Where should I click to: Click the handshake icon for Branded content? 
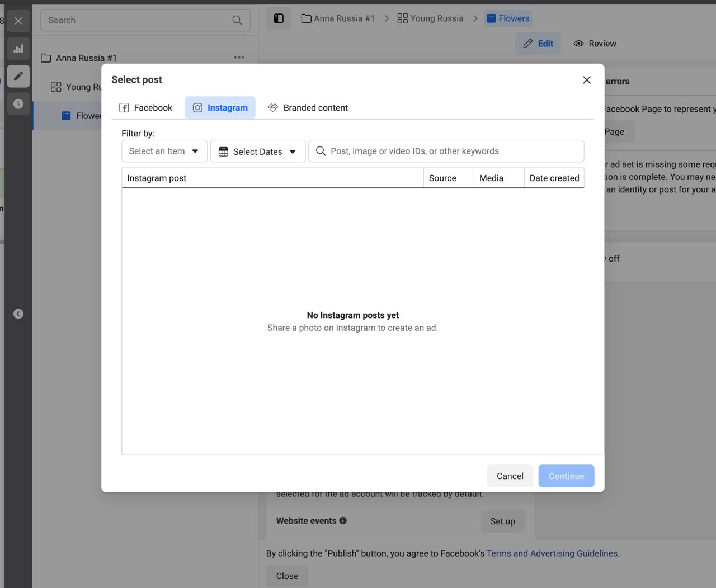pos(273,107)
